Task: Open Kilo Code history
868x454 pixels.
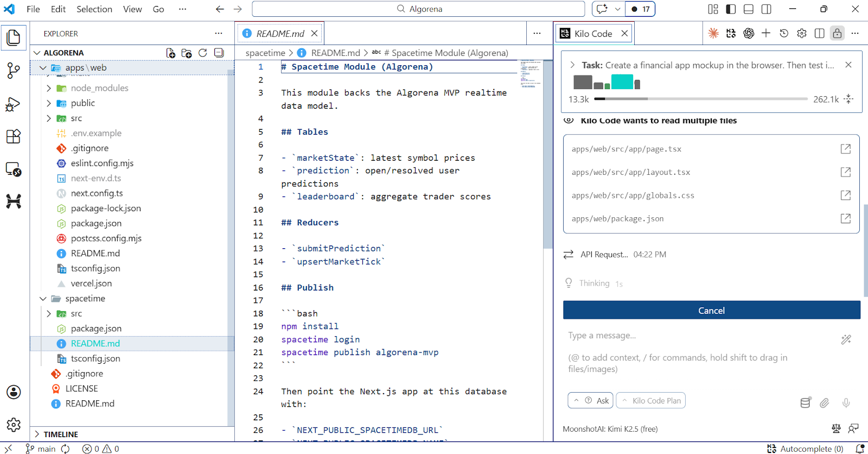Action: click(784, 34)
